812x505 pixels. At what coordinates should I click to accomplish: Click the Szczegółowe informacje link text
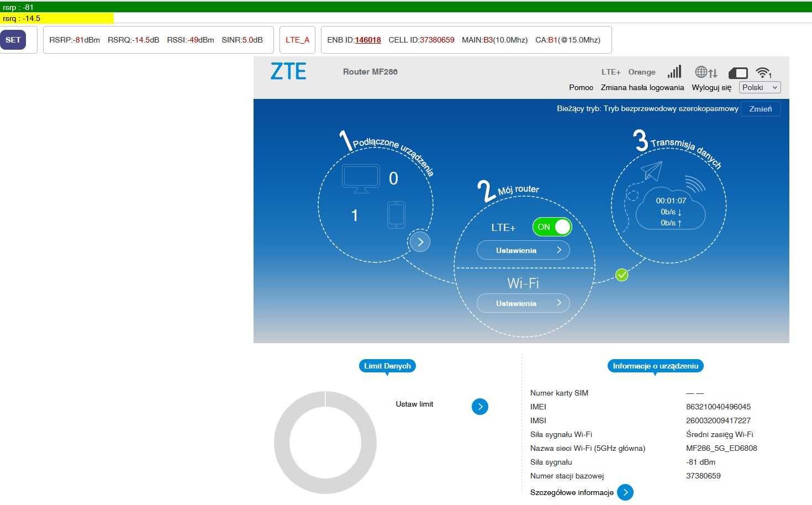click(572, 492)
